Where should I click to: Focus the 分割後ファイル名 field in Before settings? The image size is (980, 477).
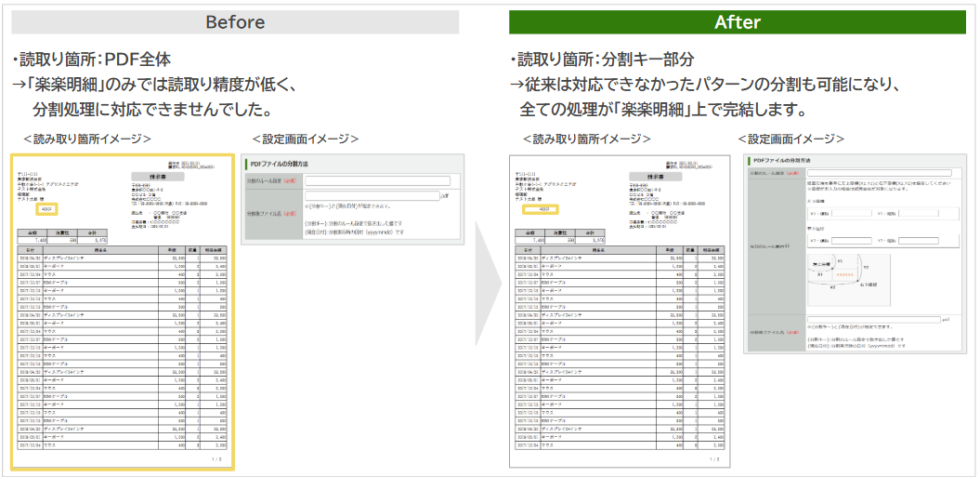(x=371, y=195)
